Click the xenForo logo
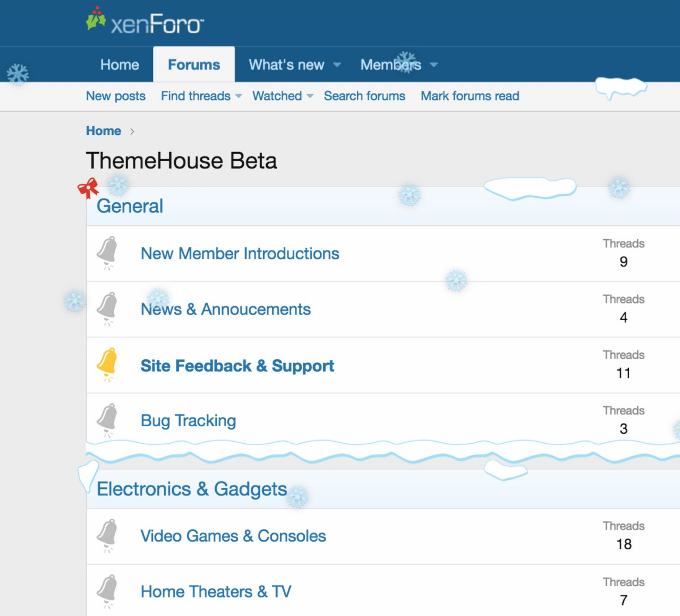The width and height of the screenshot is (680, 616). pyautogui.click(x=144, y=22)
